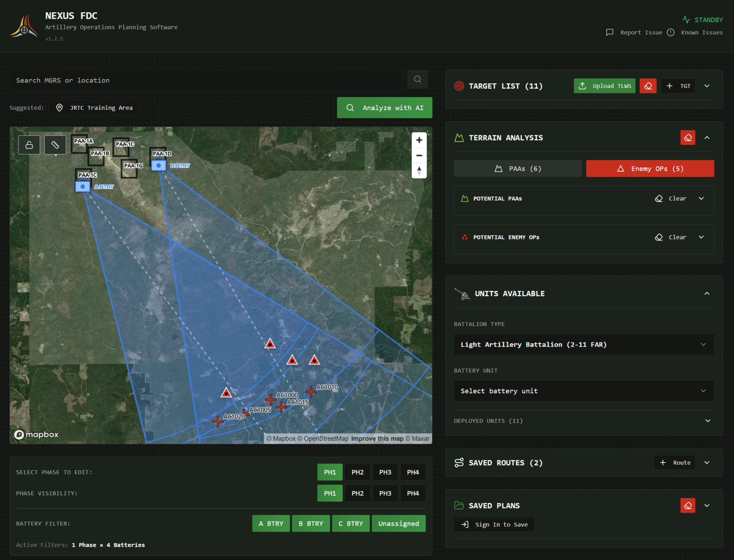The width and height of the screenshot is (734, 560).
Task: Select the ruler measurement tool
Action: point(55,145)
